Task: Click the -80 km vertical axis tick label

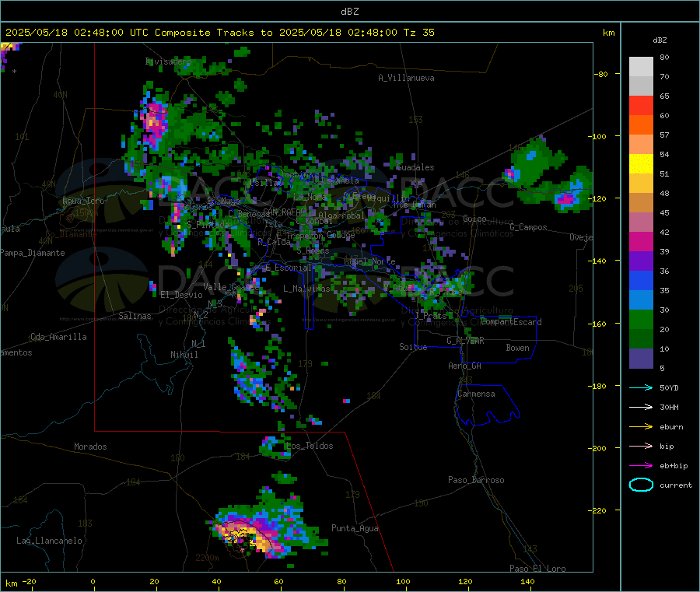Action: pyautogui.click(x=601, y=74)
